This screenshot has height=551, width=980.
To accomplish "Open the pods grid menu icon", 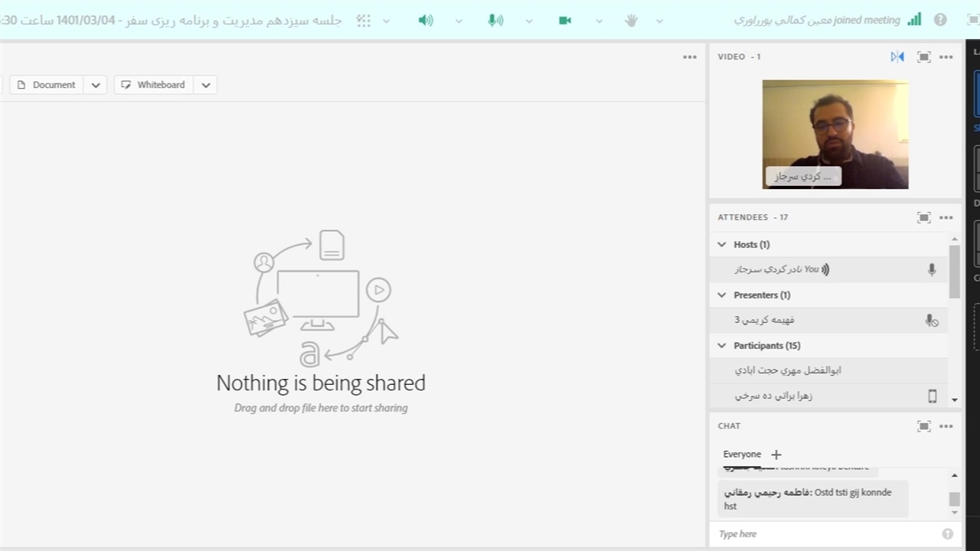I will [x=364, y=21].
